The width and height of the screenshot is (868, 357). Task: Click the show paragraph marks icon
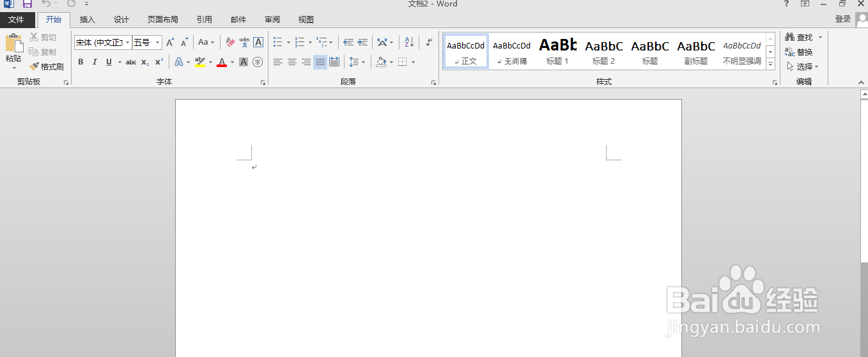[x=429, y=43]
